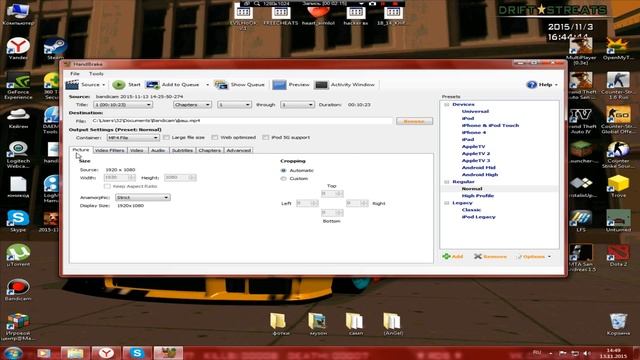This screenshot has width=640, height=360.
Task: Click the green Add preset icon
Action: click(446, 256)
